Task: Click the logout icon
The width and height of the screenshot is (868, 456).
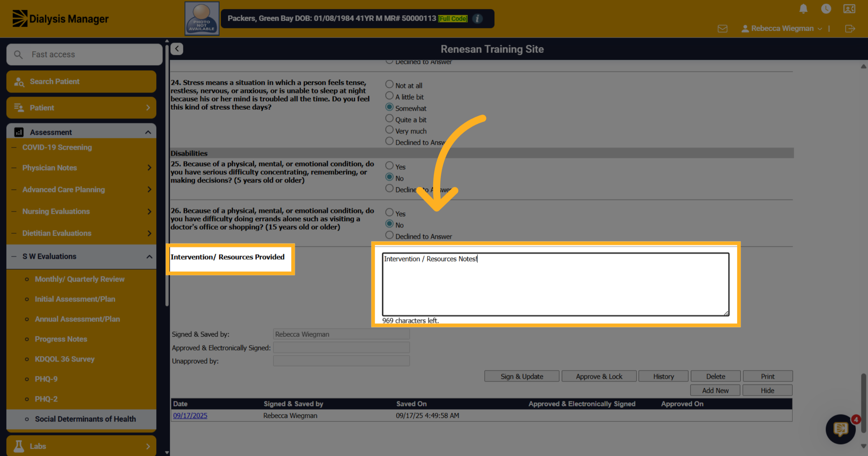Action: (850, 29)
